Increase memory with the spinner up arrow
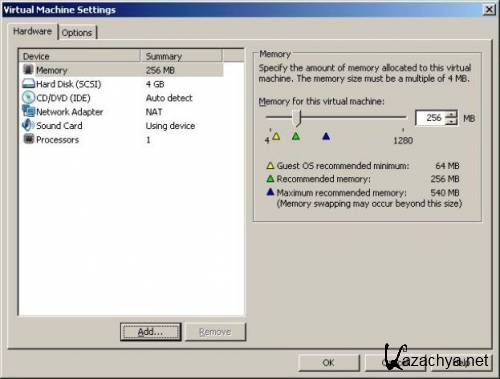Image resolution: width=500 pixels, height=379 pixels. (451, 114)
